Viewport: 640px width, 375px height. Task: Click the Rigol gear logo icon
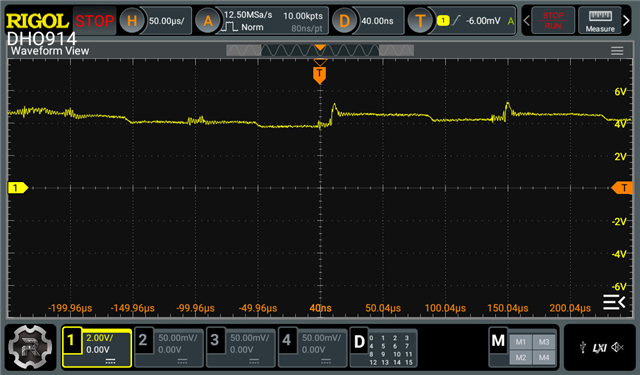pos(31,347)
